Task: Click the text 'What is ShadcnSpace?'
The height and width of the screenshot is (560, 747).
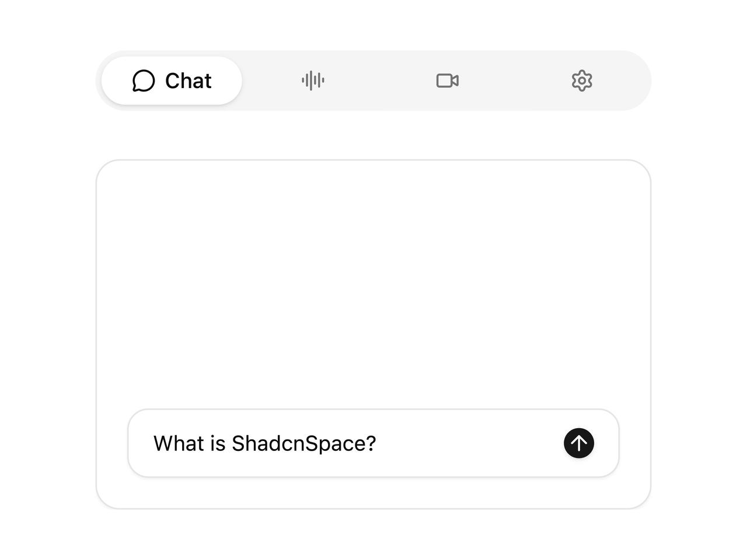Action: click(x=264, y=443)
